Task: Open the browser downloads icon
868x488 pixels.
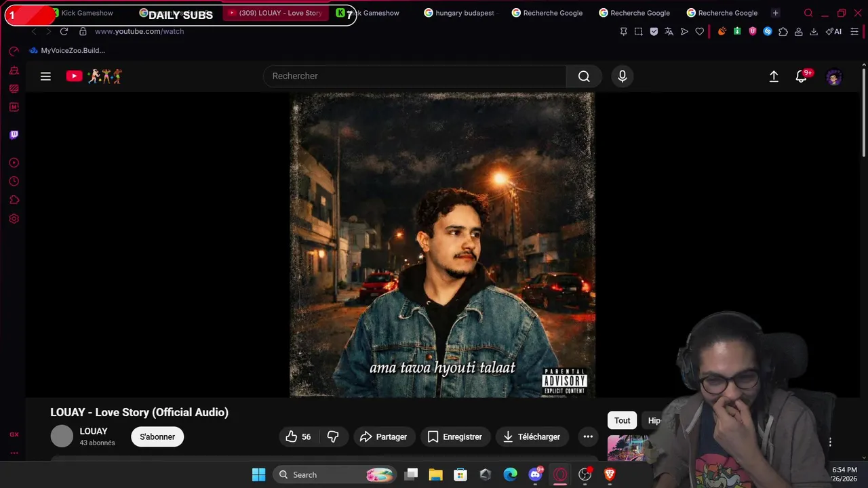Action: point(814,31)
